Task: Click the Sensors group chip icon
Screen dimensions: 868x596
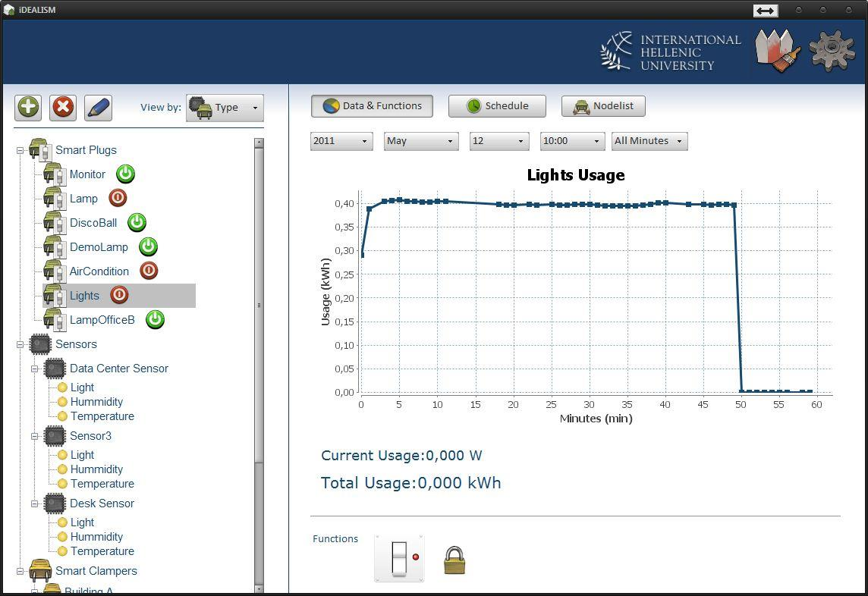Action: pyautogui.click(x=40, y=344)
